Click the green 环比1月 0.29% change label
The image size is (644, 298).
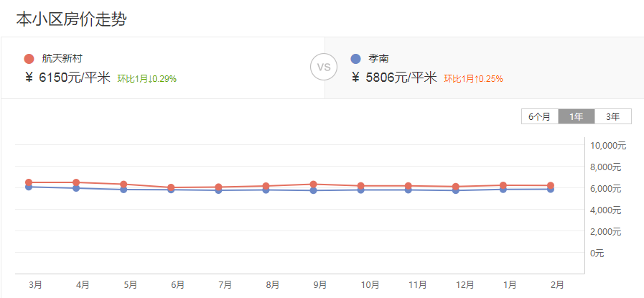click(x=147, y=79)
